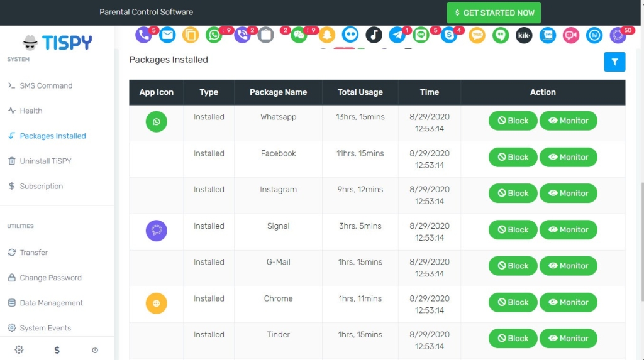Click WhatsApp app icon in table

coord(157,121)
